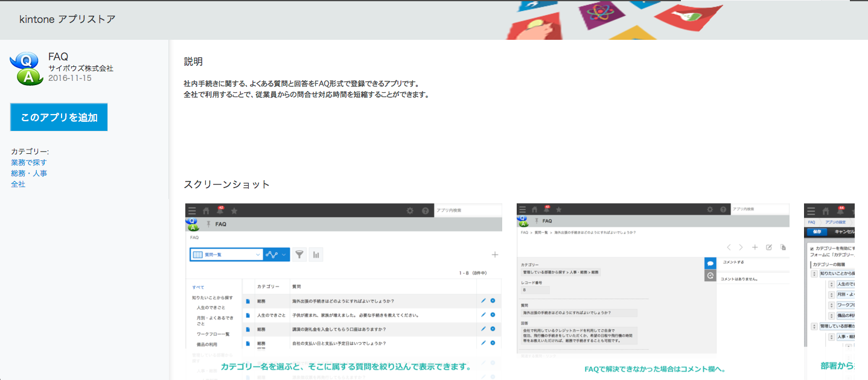868x380 pixels.
Task: Open the 質問一覧 list screenshot thumbnail
Action: coord(343,291)
